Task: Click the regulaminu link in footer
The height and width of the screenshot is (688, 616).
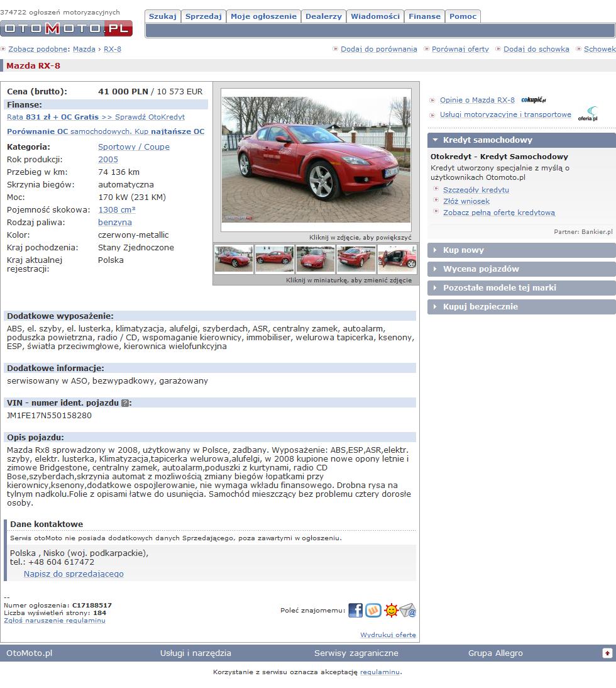Action: click(380, 672)
